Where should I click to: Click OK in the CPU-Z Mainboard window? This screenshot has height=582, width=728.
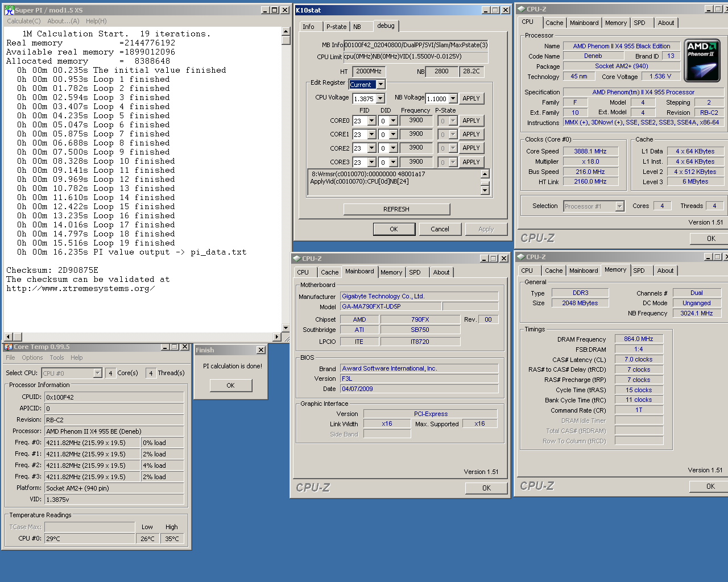click(x=487, y=488)
